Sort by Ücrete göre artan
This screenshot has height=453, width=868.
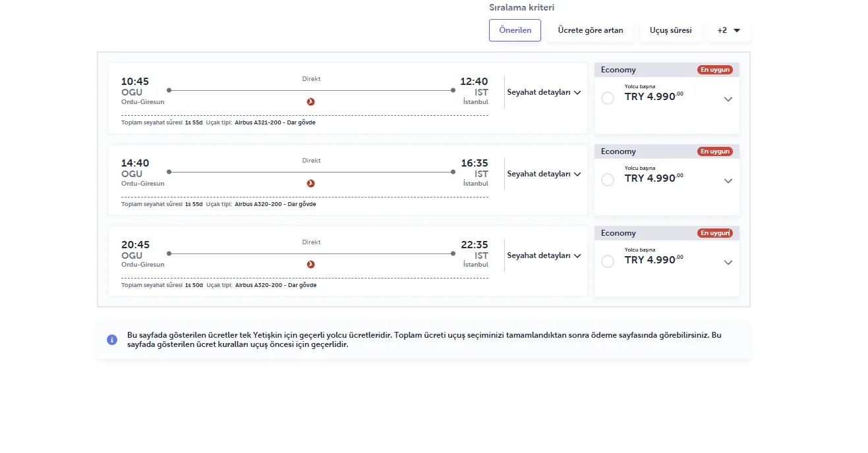coord(591,30)
